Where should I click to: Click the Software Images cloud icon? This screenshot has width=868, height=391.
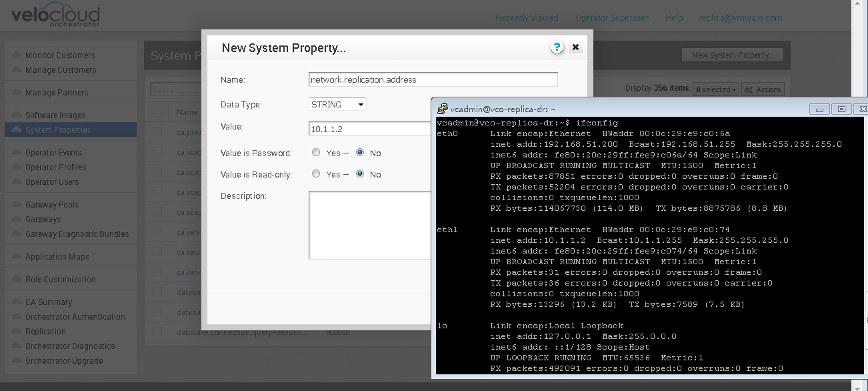coord(15,115)
